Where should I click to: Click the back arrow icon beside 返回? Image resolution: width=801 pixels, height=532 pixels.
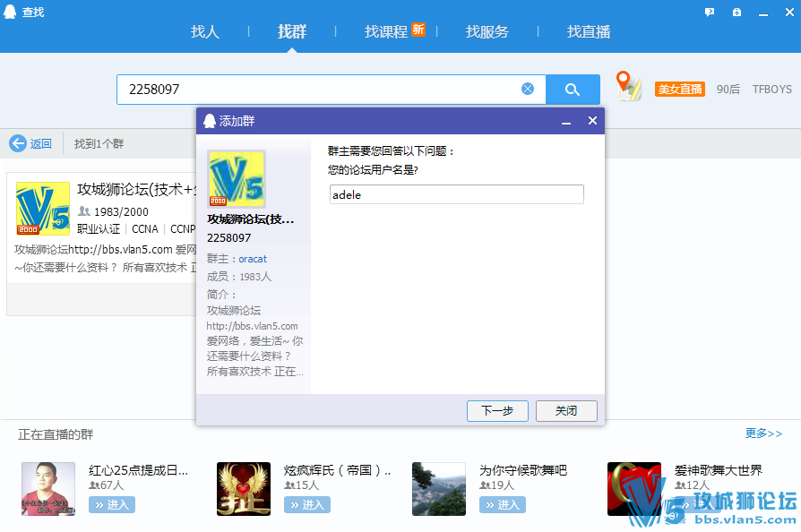[18, 143]
